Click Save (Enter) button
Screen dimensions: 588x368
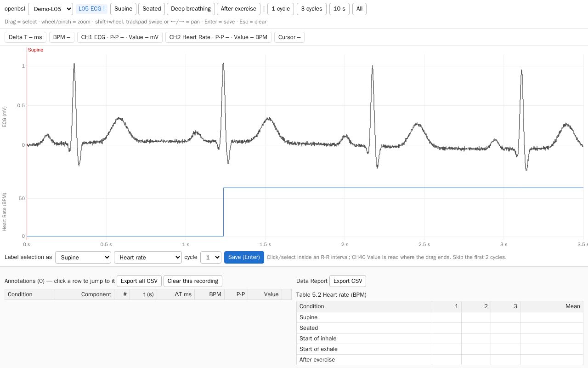click(244, 257)
